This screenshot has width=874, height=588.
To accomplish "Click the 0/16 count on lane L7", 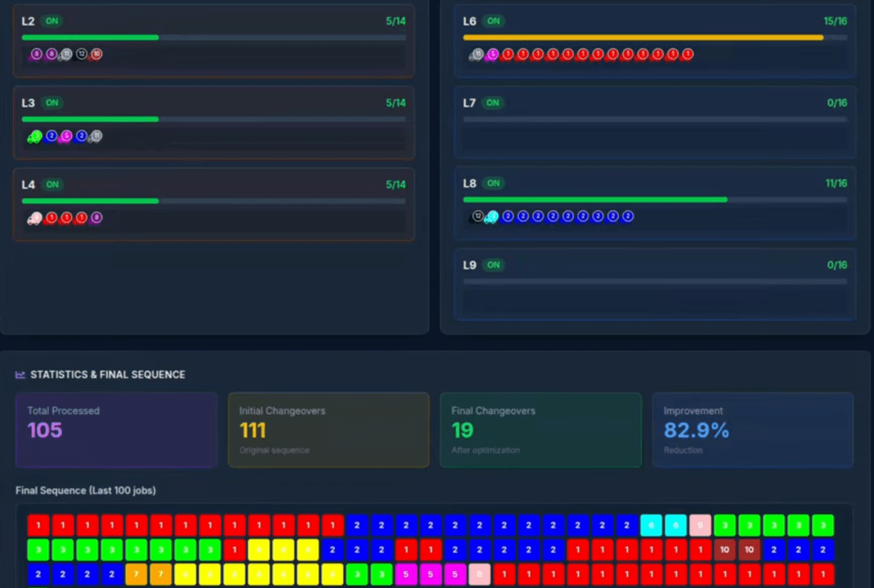I will 837,103.
